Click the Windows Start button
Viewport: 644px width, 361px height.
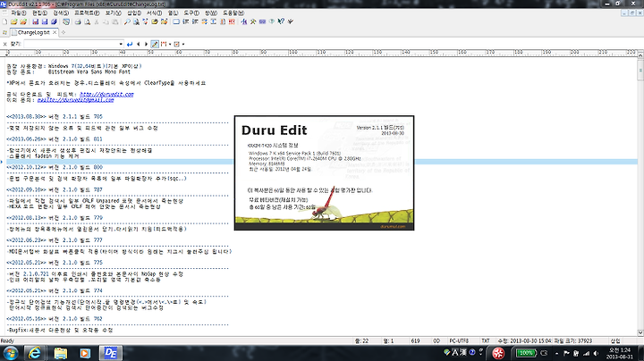pyautogui.click(x=10, y=353)
